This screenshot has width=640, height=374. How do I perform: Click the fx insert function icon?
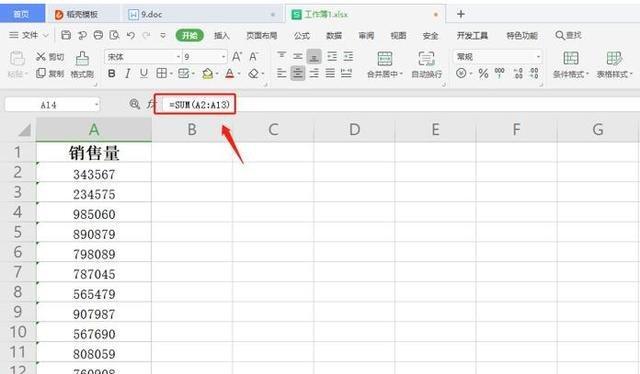click(150, 104)
